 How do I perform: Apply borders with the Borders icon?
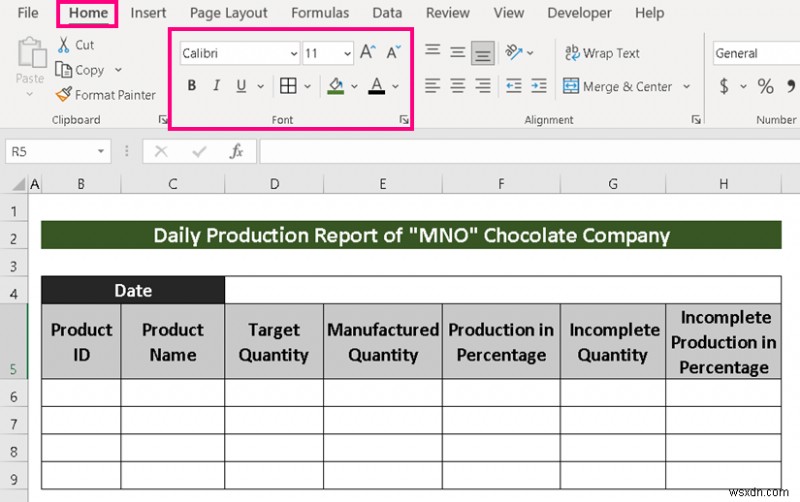pyautogui.click(x=288, y=86)
